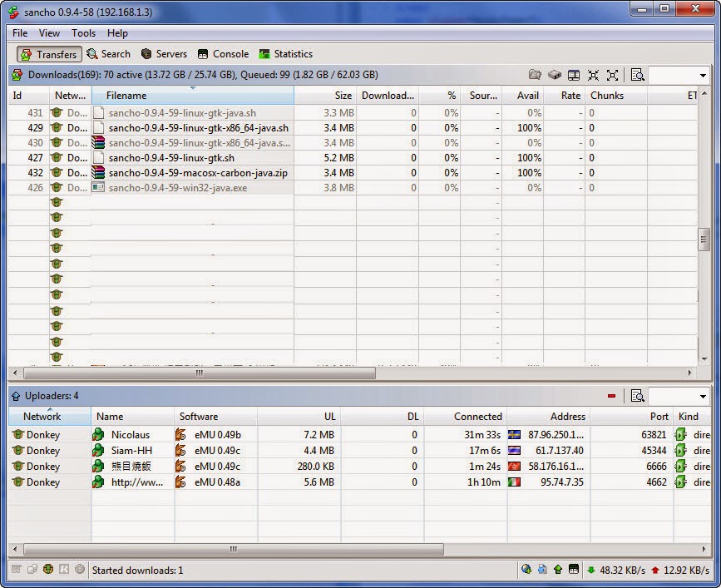Click the 12.92 KB/s upload rate
721x588 pixels.
(686, 570)
